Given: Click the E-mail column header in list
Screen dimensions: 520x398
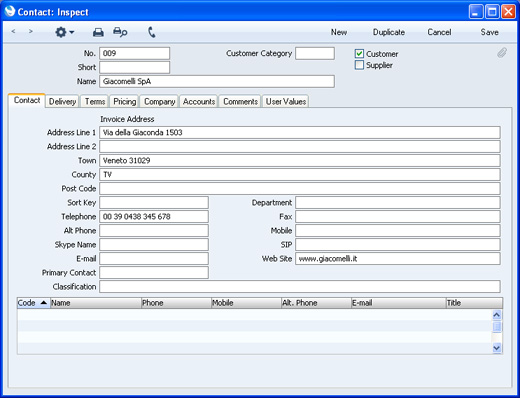Looking at the screenshot, I should point(399,303).
